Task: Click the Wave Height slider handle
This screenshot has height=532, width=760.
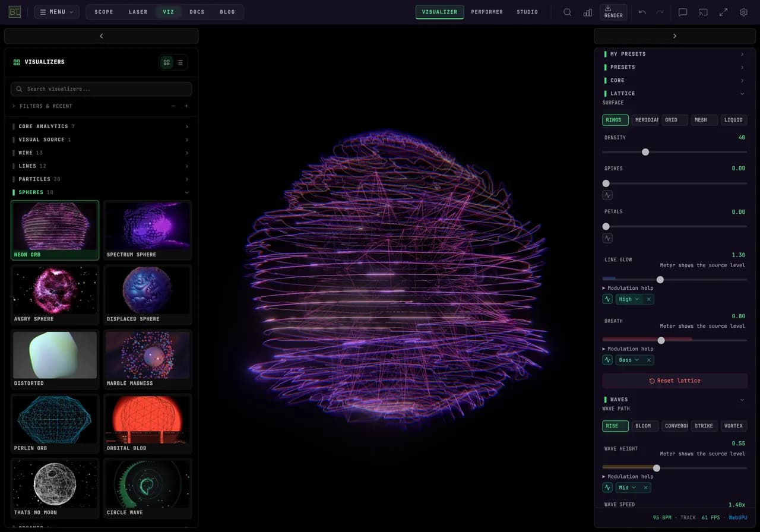Action: pos(657,468)
